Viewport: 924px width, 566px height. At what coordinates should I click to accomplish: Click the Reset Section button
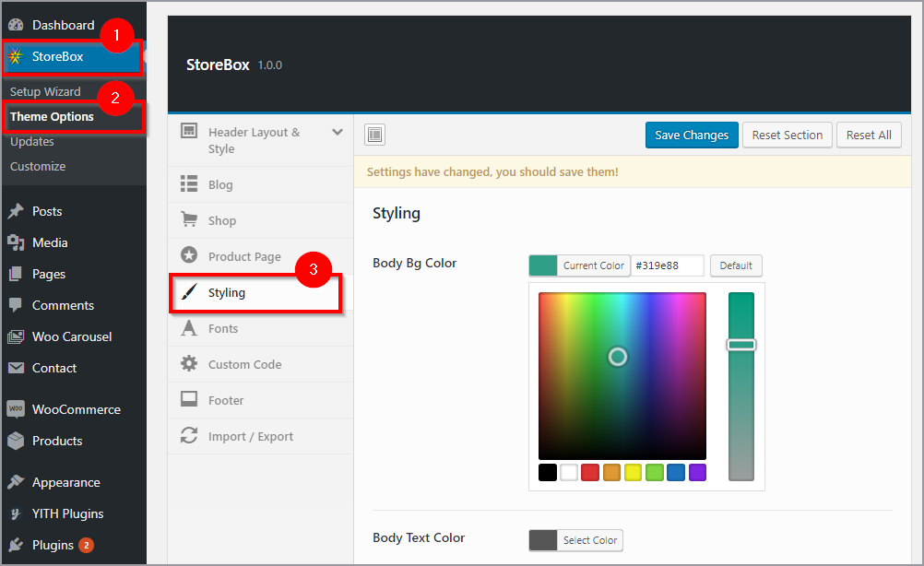788,135
